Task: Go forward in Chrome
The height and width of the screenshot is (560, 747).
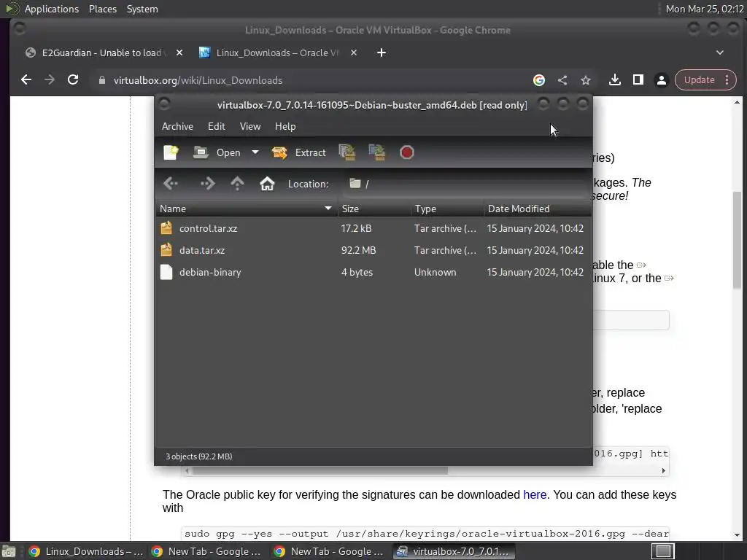Action: tap(50, 80)
